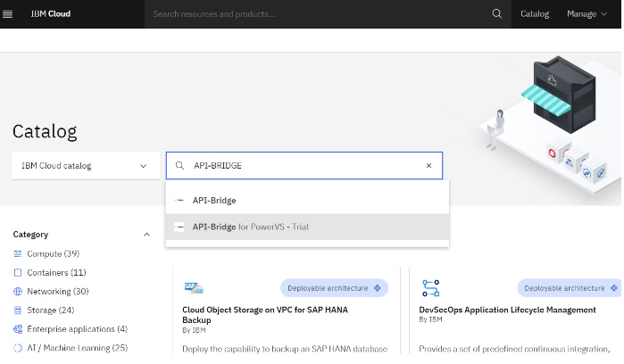Select the API-Bridge suggestion
The width and height of the screenshot is (624, 364).
[x=307, y=201]
